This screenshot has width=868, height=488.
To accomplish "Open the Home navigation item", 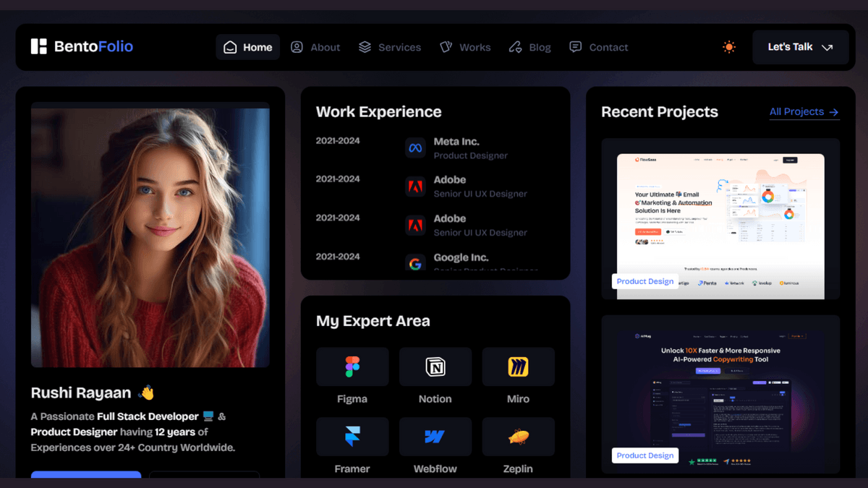I will click(248, 47).
